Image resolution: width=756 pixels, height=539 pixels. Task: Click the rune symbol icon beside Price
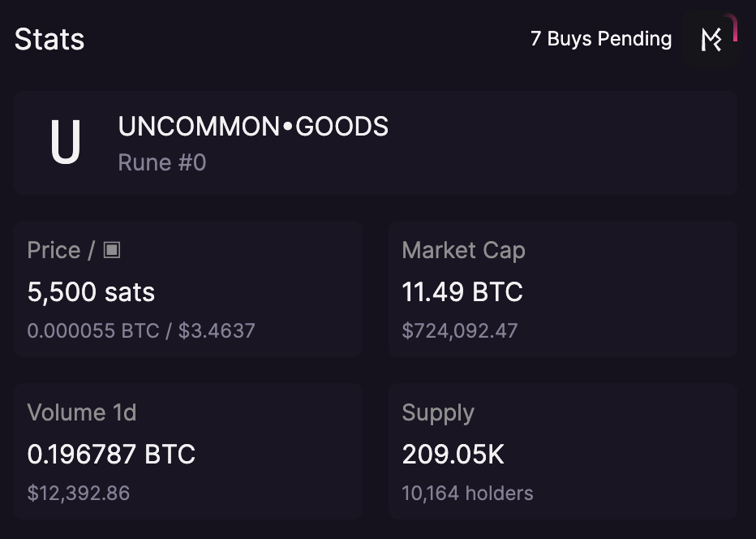112,250
